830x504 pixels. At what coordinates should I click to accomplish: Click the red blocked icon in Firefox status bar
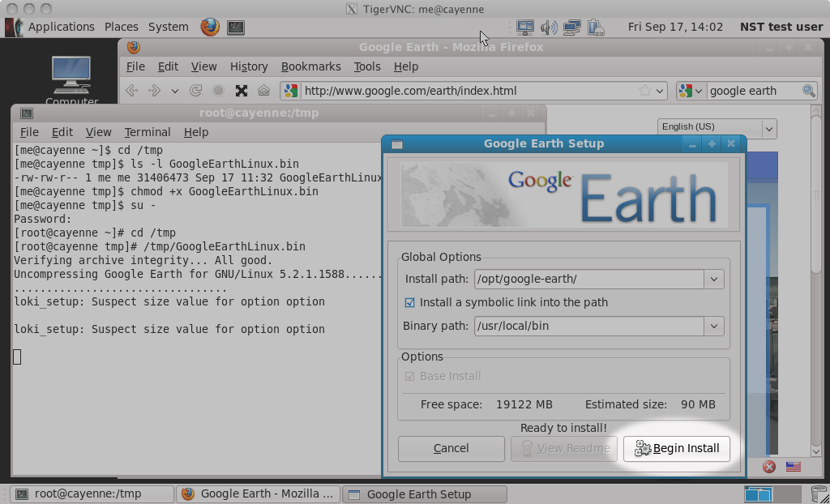tap(769, 467)
